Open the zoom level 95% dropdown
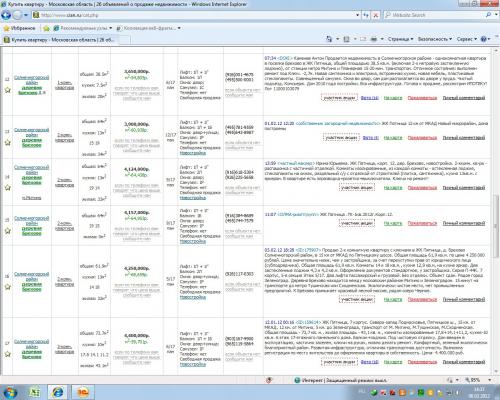The height and width of the screenshot is (400, 500). (x=489, y=380)
